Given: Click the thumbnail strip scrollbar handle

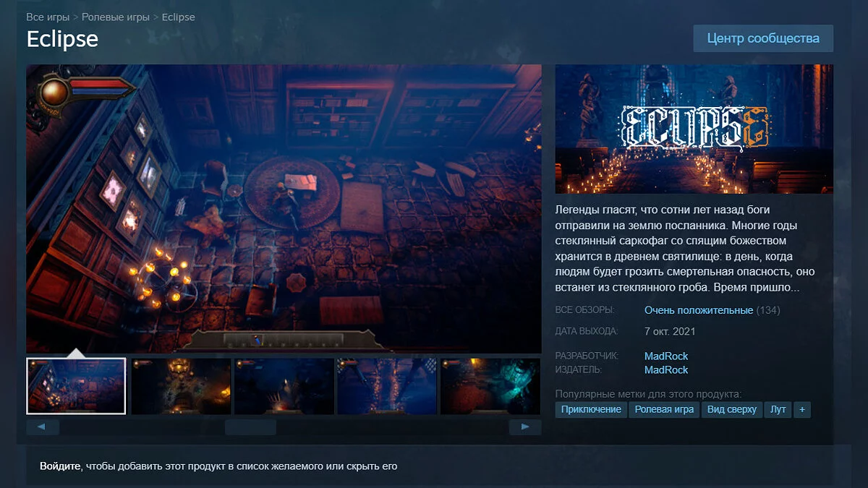Looking at the screenshot, I should 250,427.
